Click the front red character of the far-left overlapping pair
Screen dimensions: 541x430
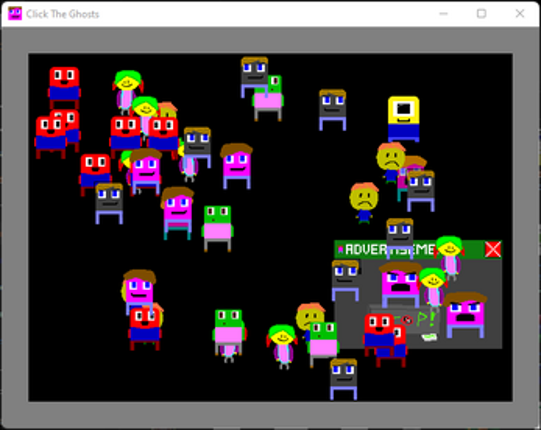point(51,138)
